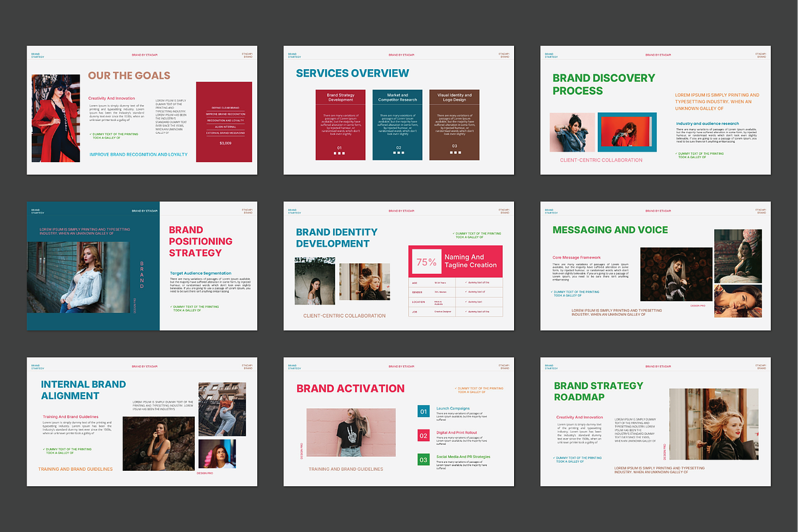Click the 'BRAND ACTIVATION' red heading

(350, 388)
